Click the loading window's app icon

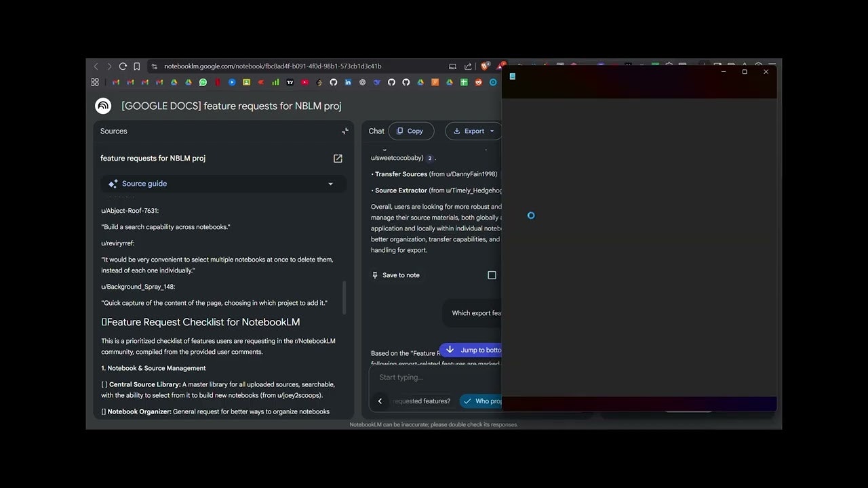pyautogui.click(x=513, y=77)
